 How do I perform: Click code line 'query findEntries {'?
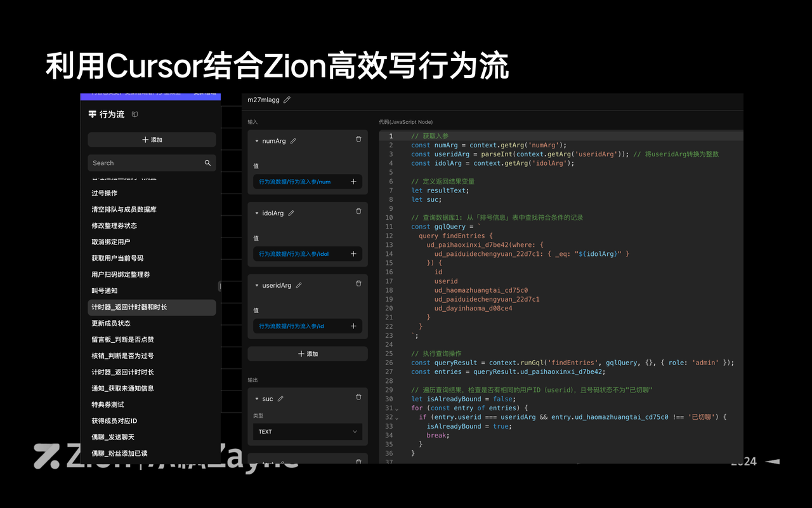[x=455, y=236]
